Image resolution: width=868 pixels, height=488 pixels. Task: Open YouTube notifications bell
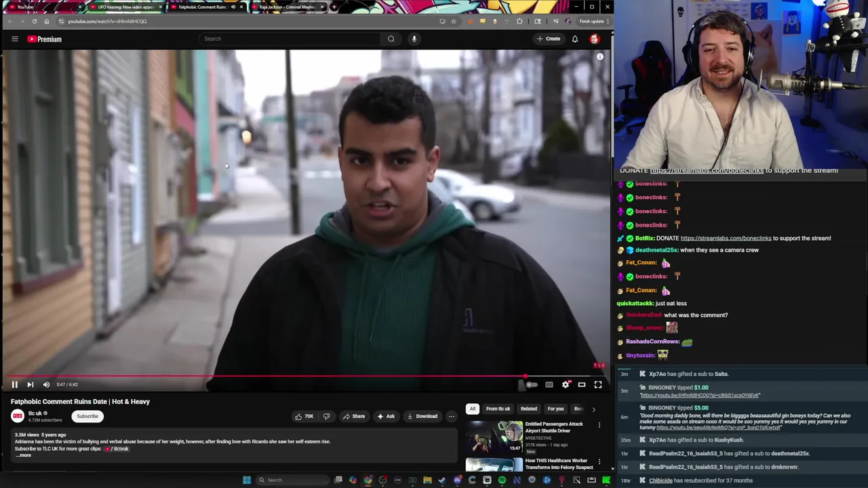(575, 39)
